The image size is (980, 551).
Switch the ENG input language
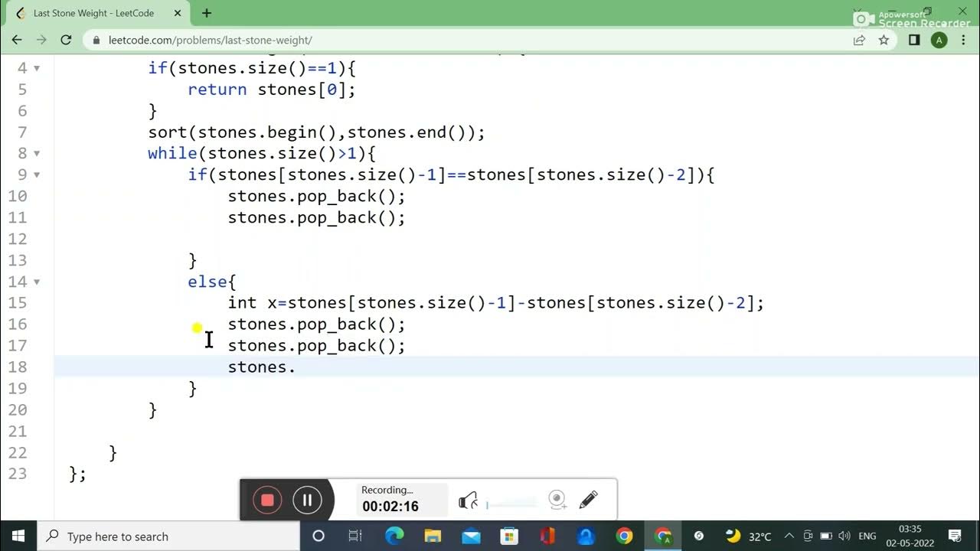867,536
